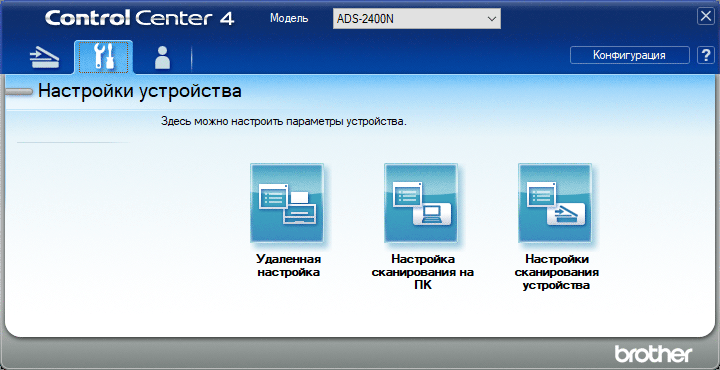Click the Удаленная настройка text label

click(288, 265)
